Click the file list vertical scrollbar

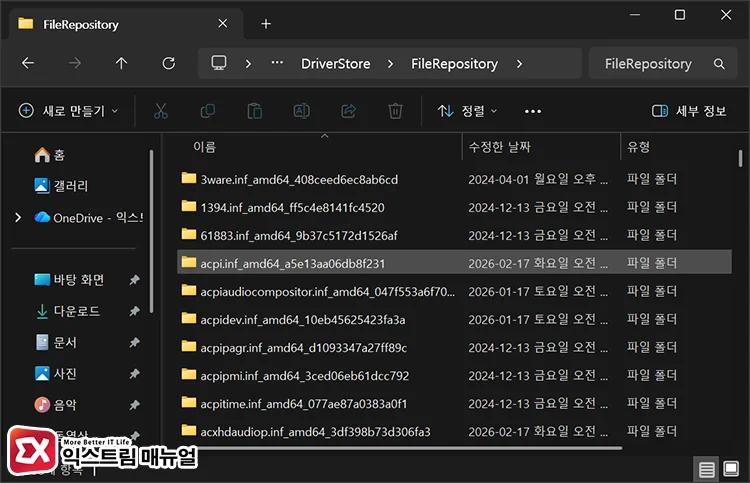point(740,158)
